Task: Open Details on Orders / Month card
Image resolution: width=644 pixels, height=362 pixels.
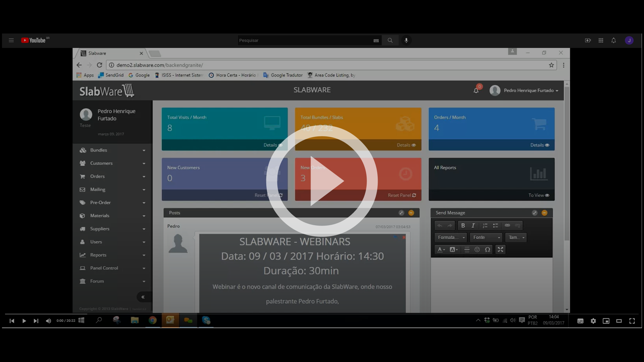Action: point(540,145)
